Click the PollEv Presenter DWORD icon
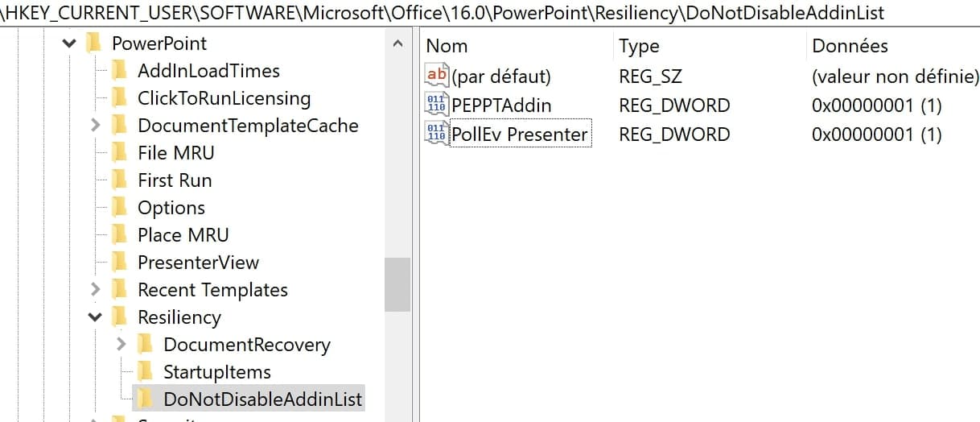Image resolution: width=980 pixels, height=422 pixels. click(436, 133)
